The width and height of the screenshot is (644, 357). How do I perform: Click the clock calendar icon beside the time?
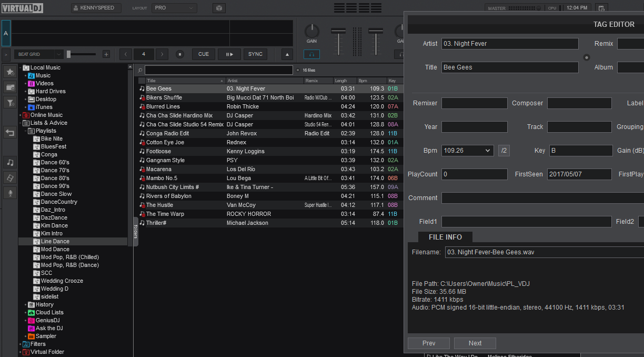(x=602, y=8)
